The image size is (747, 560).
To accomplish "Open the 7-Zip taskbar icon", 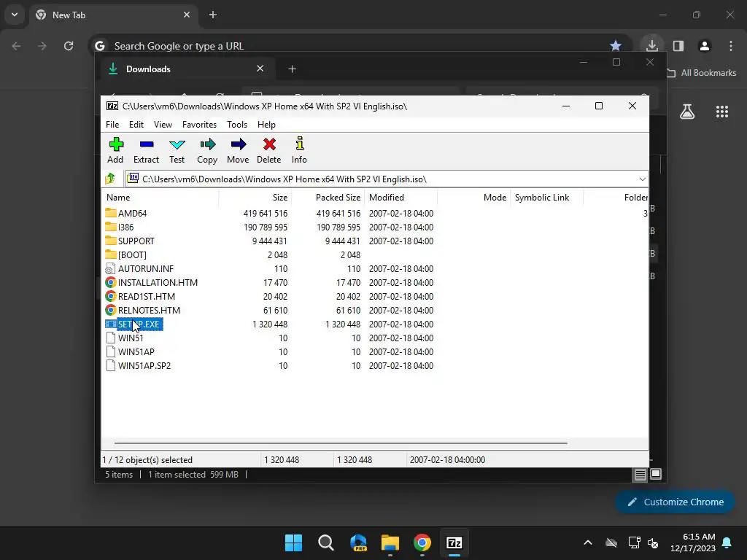I will coord(454,542).
